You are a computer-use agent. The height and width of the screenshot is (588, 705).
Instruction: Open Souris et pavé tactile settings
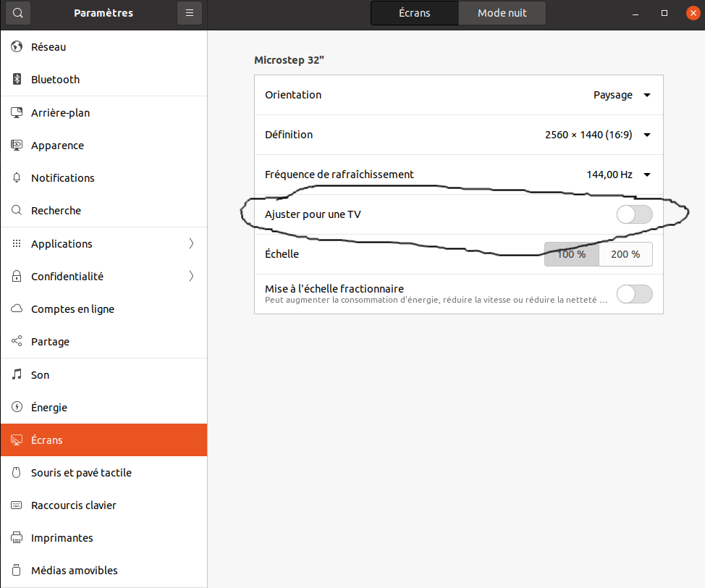pos(104,472)
